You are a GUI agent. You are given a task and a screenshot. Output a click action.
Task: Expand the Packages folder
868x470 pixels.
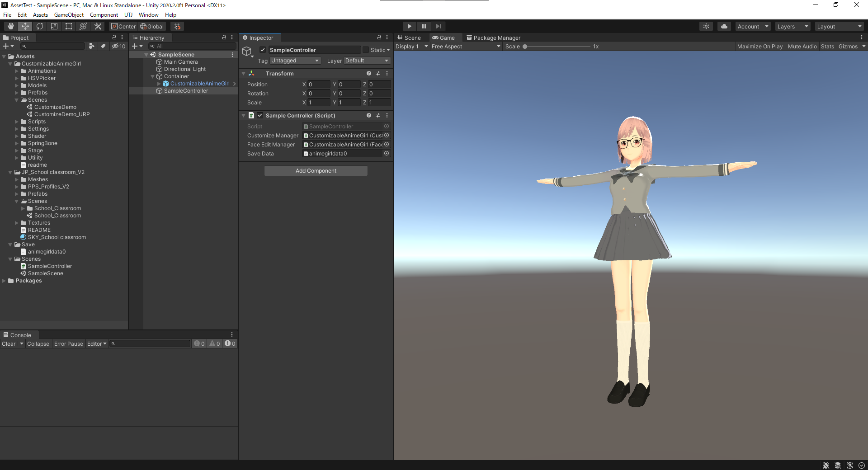click(x=4, y=281)
